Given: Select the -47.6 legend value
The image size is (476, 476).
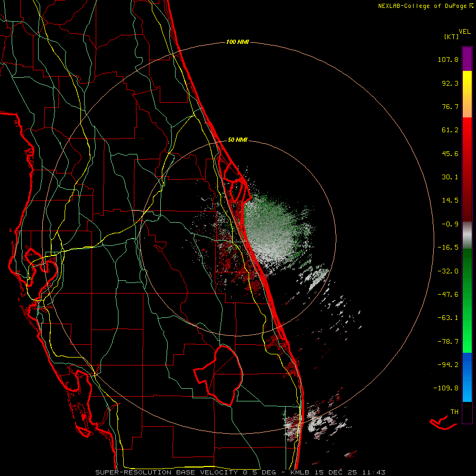Looking at the screenshot, I should [x=448, y=295].
